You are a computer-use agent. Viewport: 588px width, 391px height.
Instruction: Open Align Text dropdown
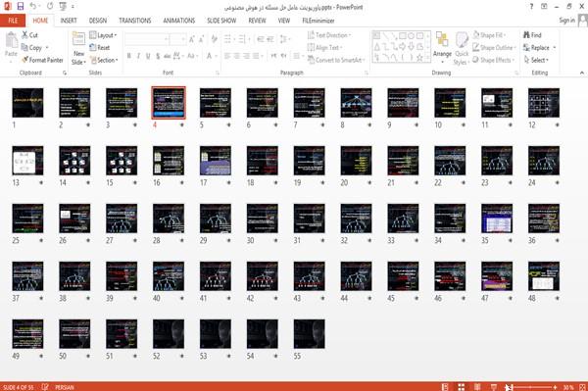pyautogui.click(x=324, y=48)
